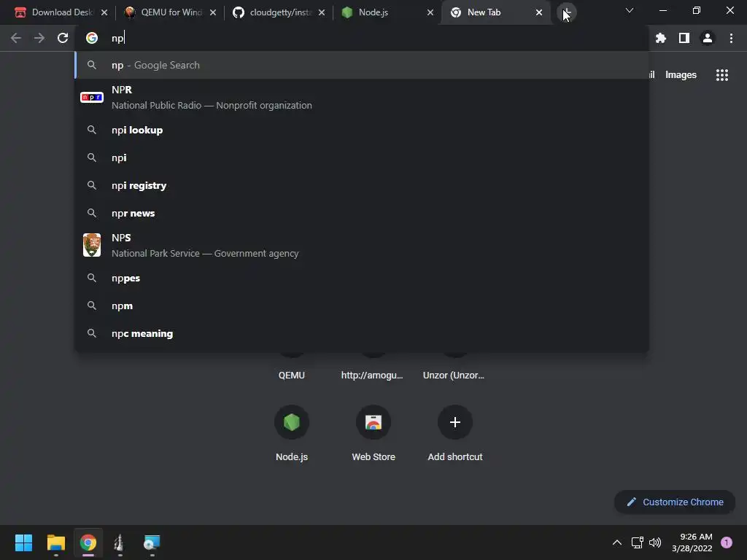Open the Web Store shortcut tile

373,422
